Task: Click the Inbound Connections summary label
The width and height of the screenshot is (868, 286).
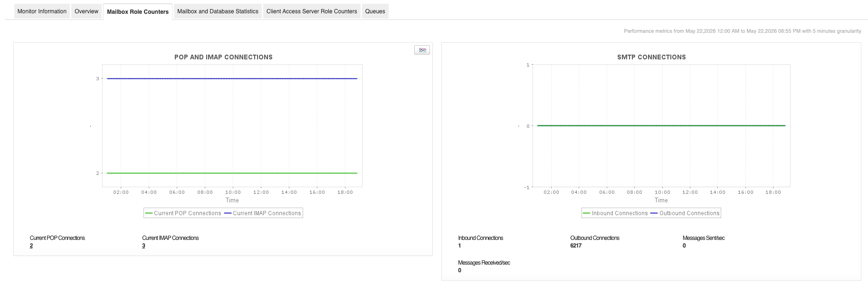Action: click(x=480, y=238)
